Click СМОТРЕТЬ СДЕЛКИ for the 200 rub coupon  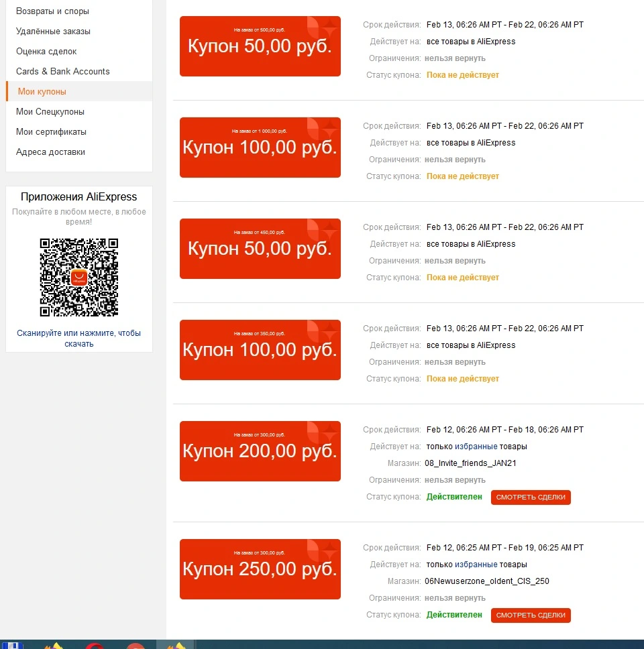531,497
